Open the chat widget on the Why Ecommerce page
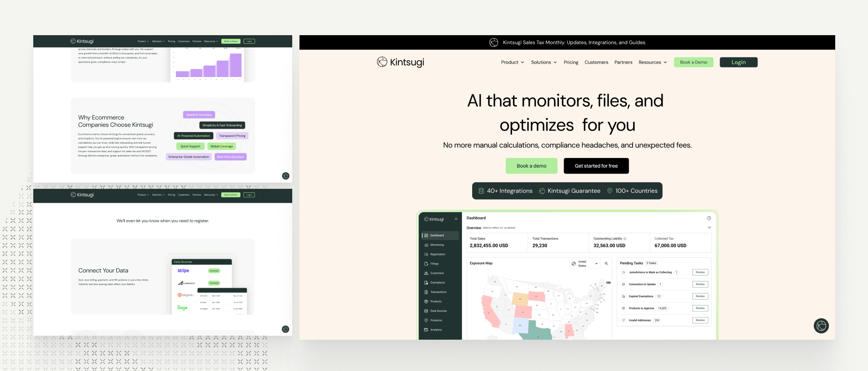Viewport: 868px width, 371px height. pyautogui.click(x=285, y=176)
